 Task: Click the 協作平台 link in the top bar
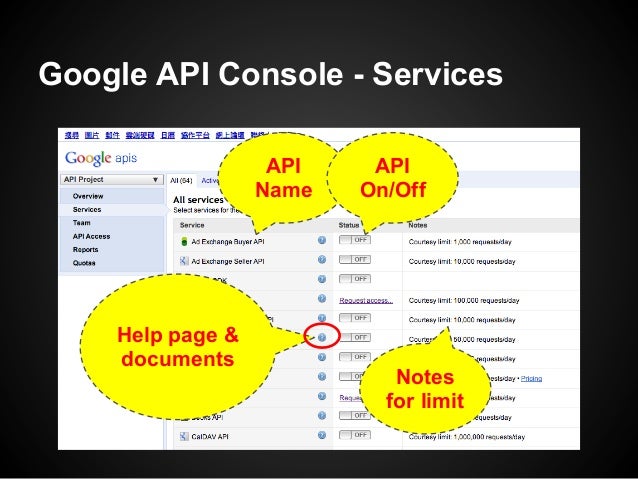[x=195, y=135]
